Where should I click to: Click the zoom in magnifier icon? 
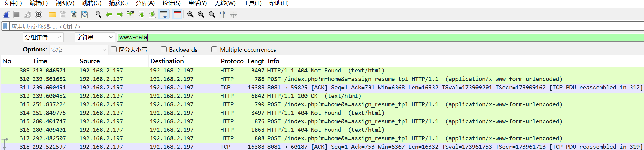coord(190,14)
